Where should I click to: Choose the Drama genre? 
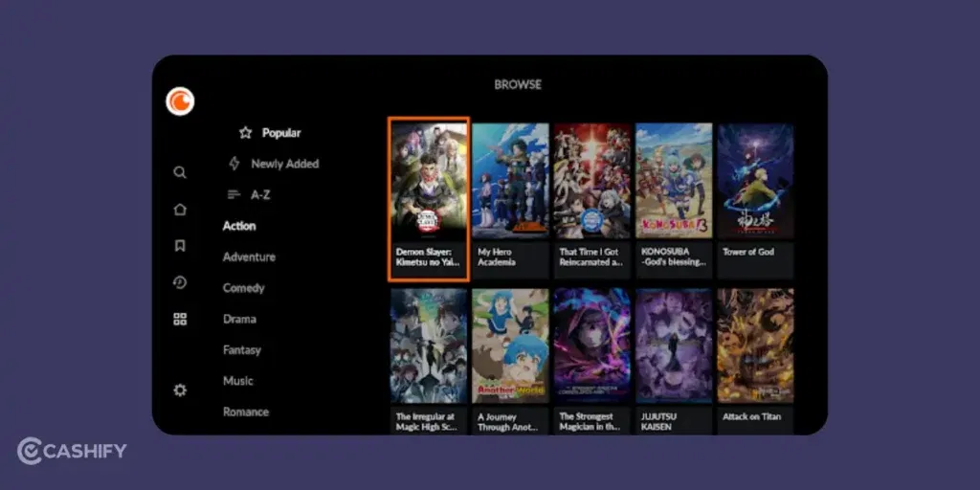point(239,319)
